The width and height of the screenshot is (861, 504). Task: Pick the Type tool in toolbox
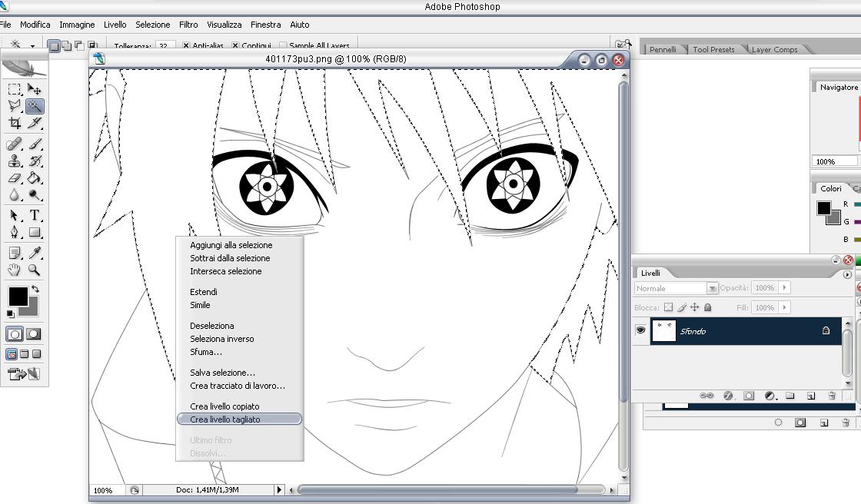coord(35,216)
